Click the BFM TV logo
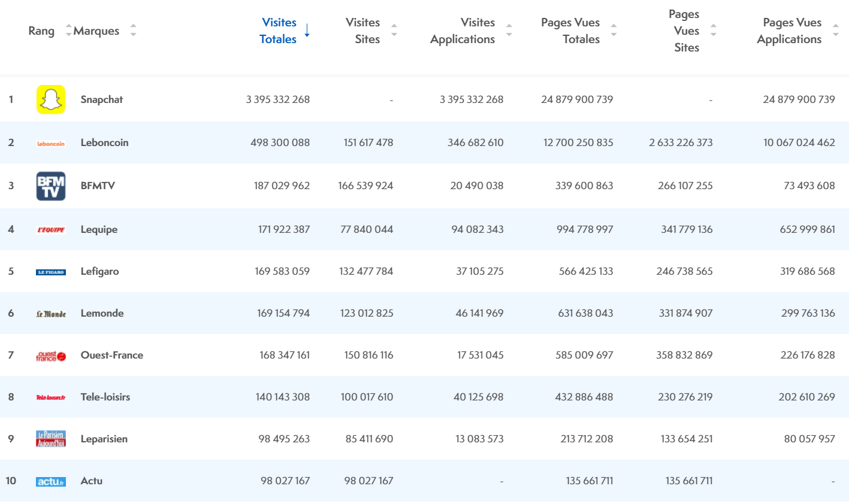Screen dimensions: 849x504 [x=51, y=186]
